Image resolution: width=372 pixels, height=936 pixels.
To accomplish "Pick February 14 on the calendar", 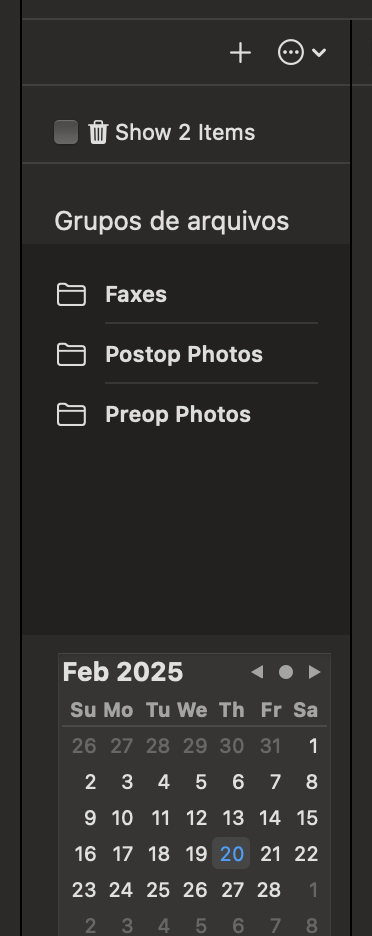I will pyautogui.click(x=269, y=818).
